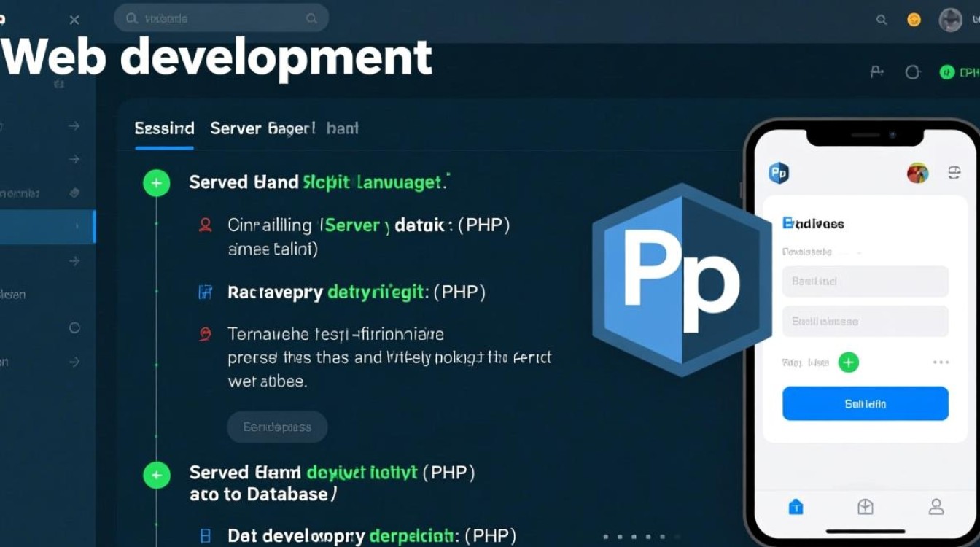
Task: Click the magnifier icon inside the search bar
Action: [x=132, y=19]
